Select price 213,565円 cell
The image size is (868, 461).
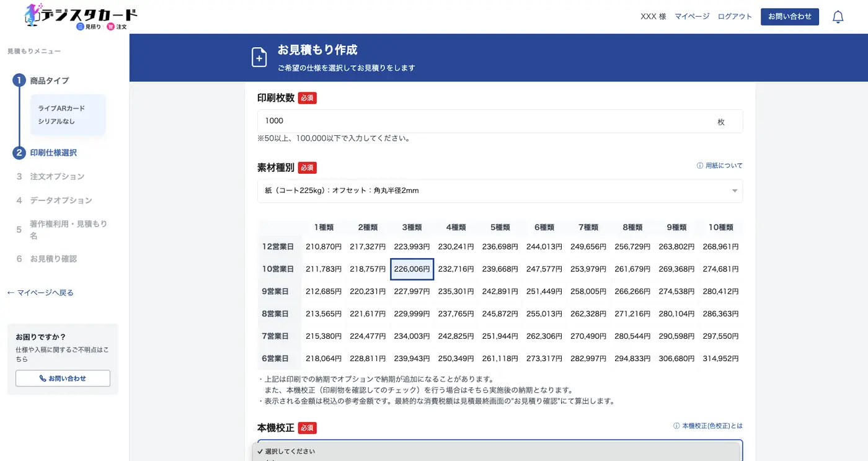coord(324,314)
